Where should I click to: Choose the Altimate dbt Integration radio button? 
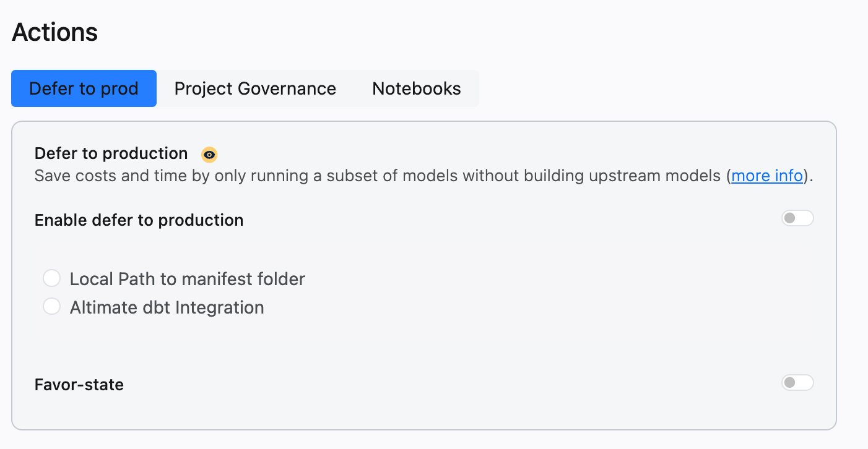click(x=51, y=306)
